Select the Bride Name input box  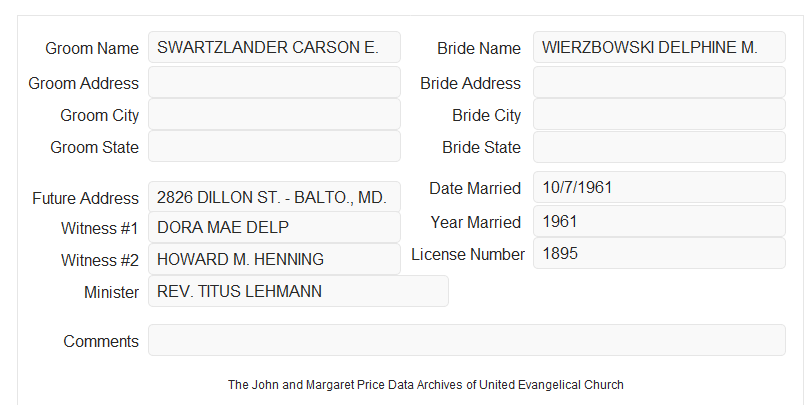tap(659, 47)
